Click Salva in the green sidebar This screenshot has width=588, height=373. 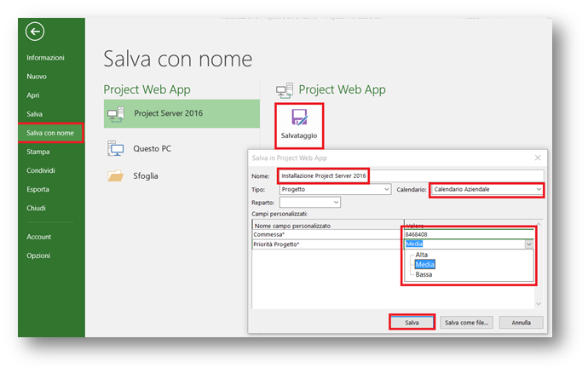pyautogui.click(x=34, y=114)
